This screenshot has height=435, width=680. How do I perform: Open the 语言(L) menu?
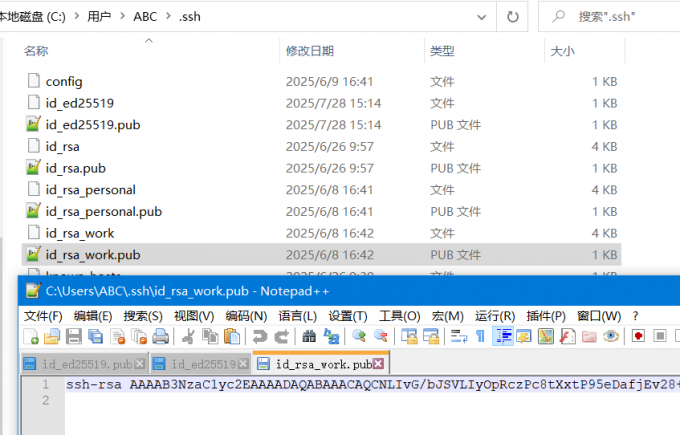298,316
